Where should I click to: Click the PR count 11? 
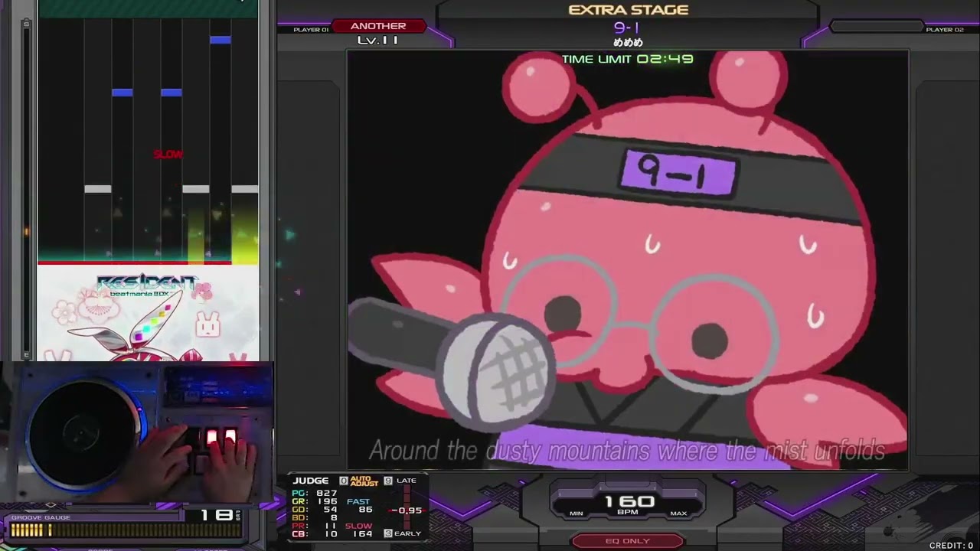point(331,526)
